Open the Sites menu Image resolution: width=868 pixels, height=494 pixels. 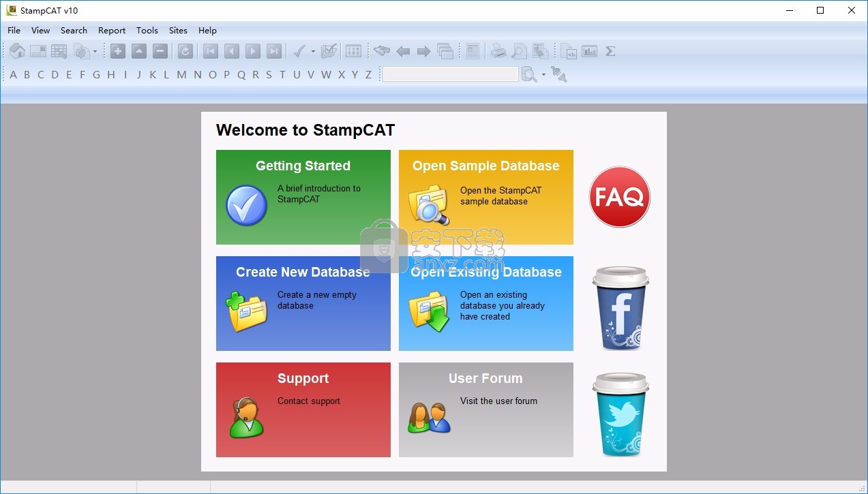(178, 30)
